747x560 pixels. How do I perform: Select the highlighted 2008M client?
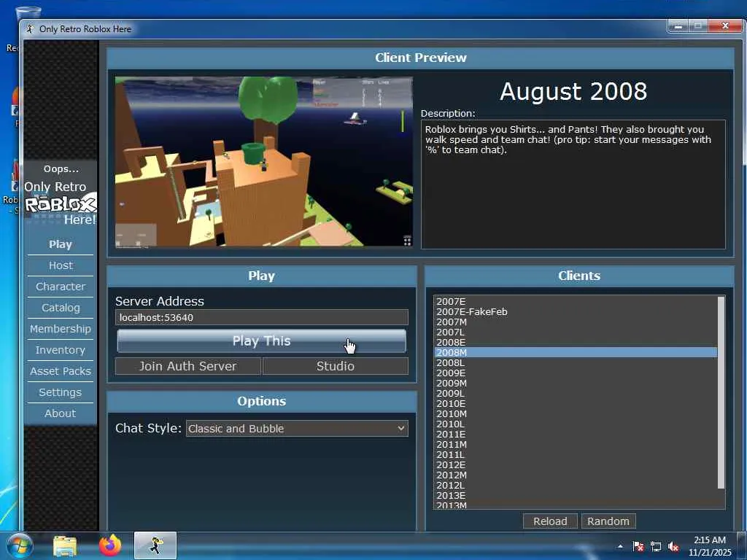[x=576, y=352]
